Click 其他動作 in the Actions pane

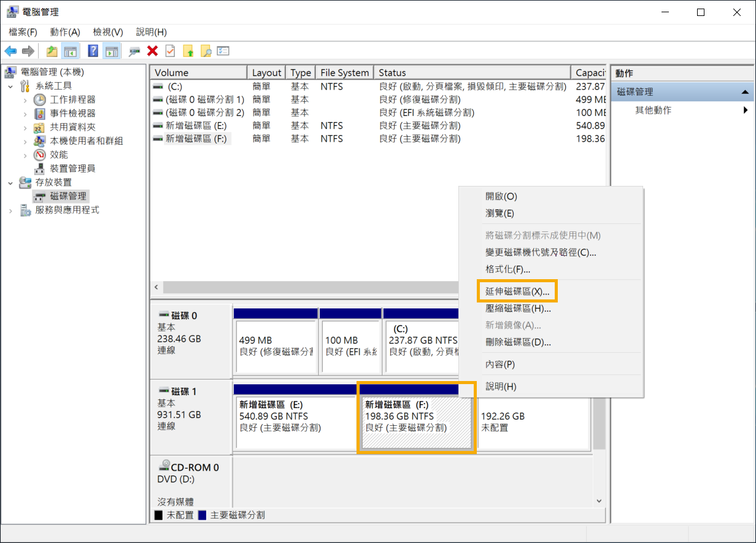pos(653,110)
